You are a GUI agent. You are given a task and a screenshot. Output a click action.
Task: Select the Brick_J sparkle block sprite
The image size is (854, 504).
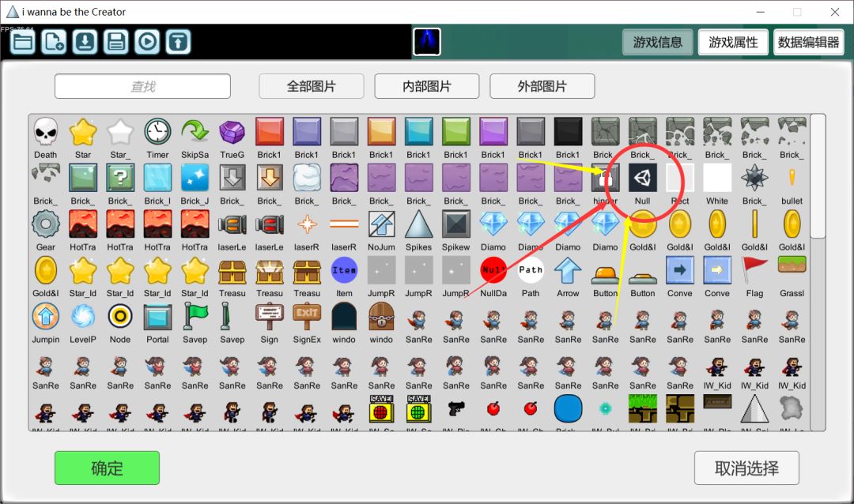click(x=195, y=178)
